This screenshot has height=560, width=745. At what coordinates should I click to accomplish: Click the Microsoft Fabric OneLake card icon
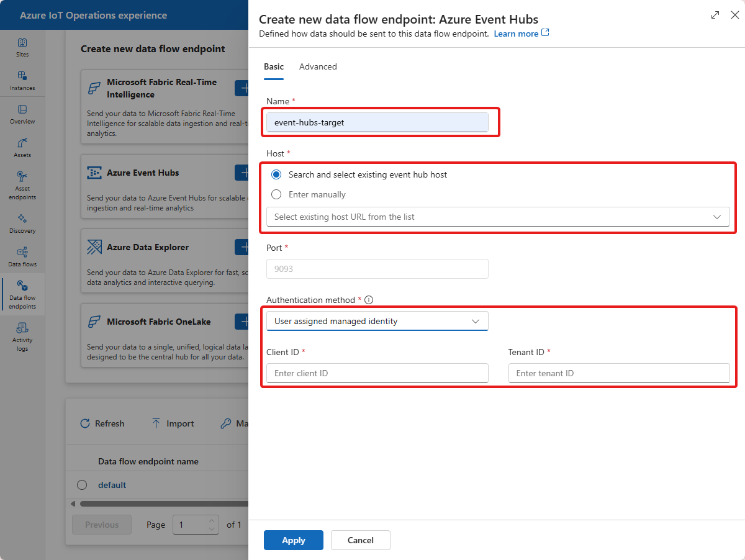[x=94, y=322]
